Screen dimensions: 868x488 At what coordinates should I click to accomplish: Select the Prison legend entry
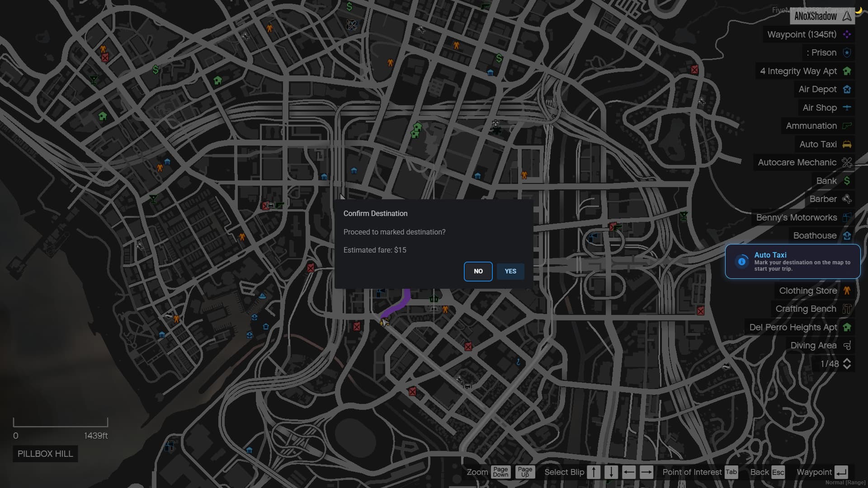point(828,52)
